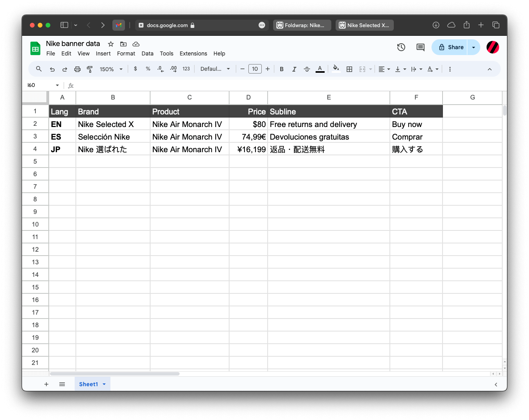Click the merge cells icon
Viewport: 529px width, 420px height.
pyautogui.click(x=362, y=69)
